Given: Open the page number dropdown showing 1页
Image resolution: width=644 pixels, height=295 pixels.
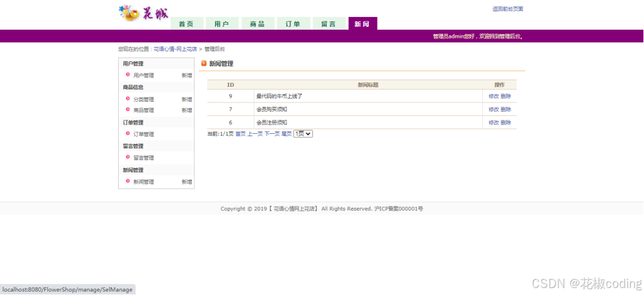Looking at the screenshot, I should (303, 133).
